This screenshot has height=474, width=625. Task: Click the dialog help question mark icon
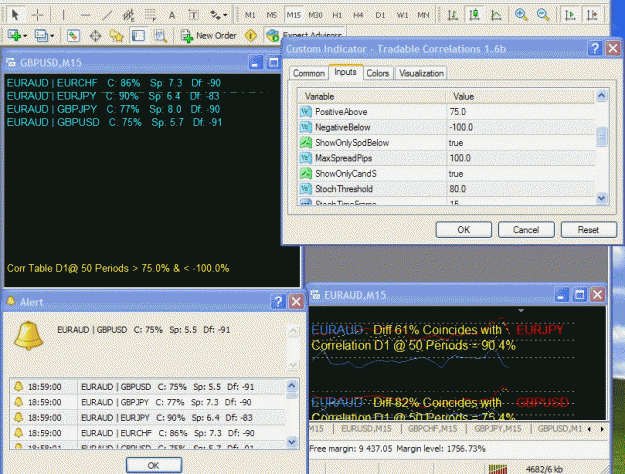(x=595, y=49)
